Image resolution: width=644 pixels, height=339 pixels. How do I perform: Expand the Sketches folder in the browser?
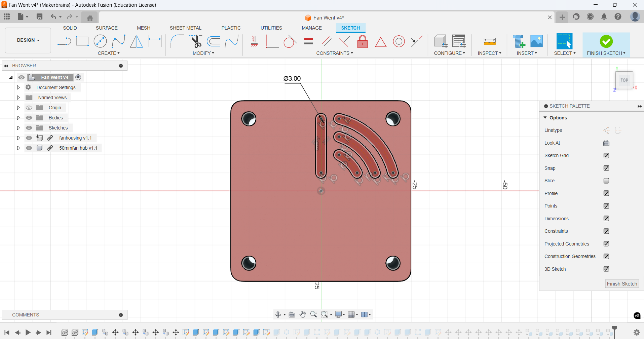(18, 127)
